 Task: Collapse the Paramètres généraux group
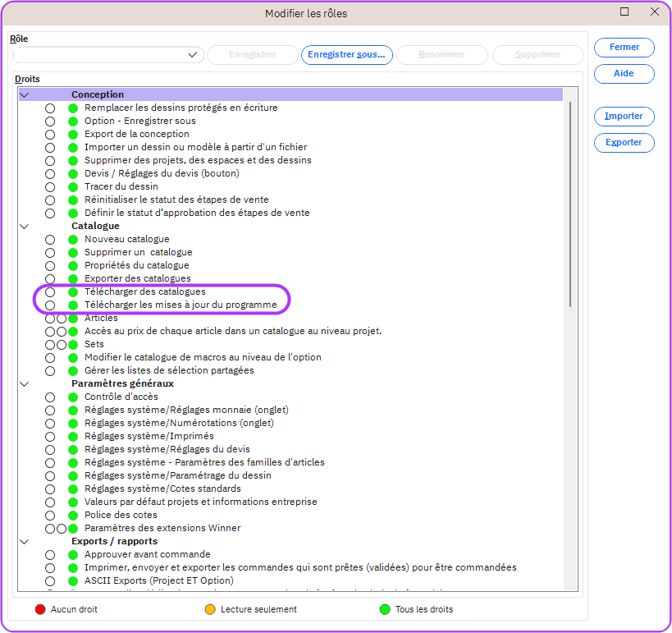(x=25, y=383)
